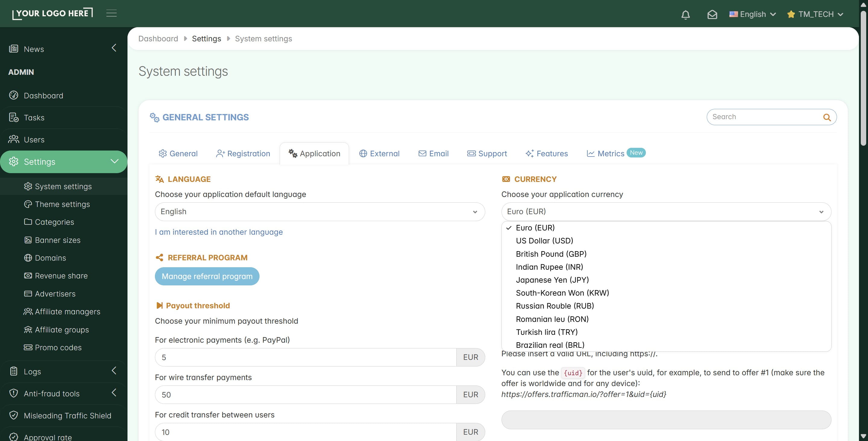Select Turkish lira (TRY) option
Image resolution: width=868 pixels, height=441 pixels.
[666, 332]
